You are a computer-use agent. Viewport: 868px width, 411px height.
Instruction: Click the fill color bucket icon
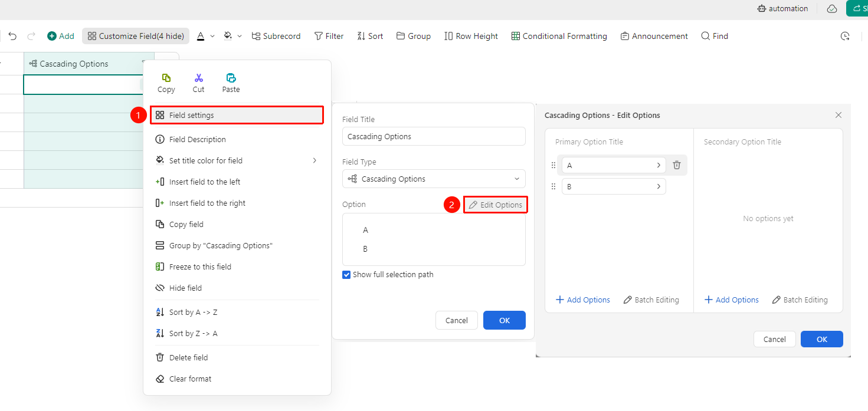tap(228, 36)
